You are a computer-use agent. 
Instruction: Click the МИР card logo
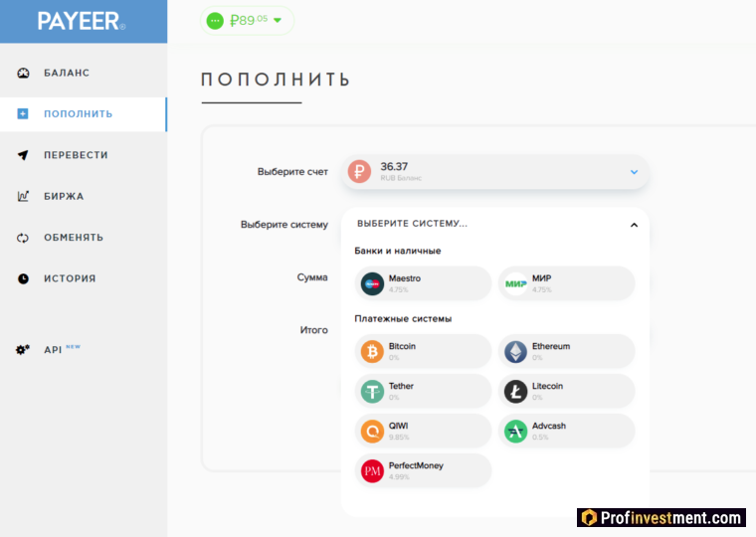click(515, 284)
